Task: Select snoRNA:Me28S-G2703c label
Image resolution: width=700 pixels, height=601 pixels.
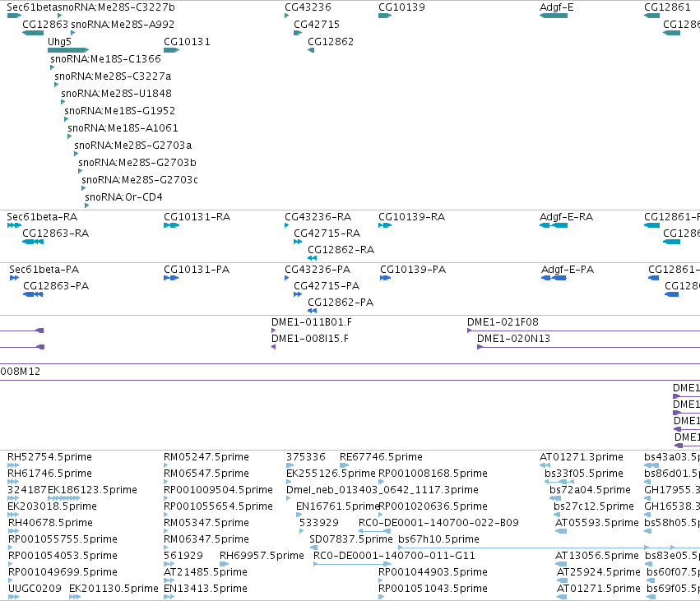Action: [x=140, y=180]
